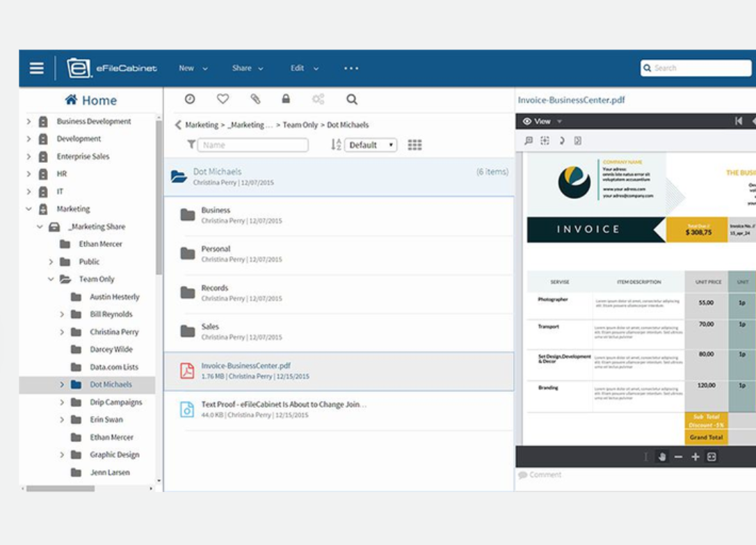
Task: Collapse the Marketing cabinet
Action: coord(29,209)
